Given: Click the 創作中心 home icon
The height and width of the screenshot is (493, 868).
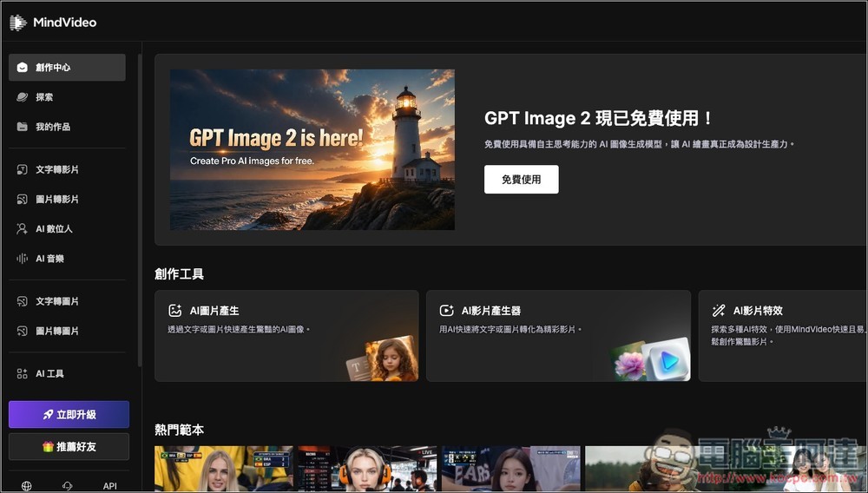Looking at the screenshot, I should click(x=23, y=68).
